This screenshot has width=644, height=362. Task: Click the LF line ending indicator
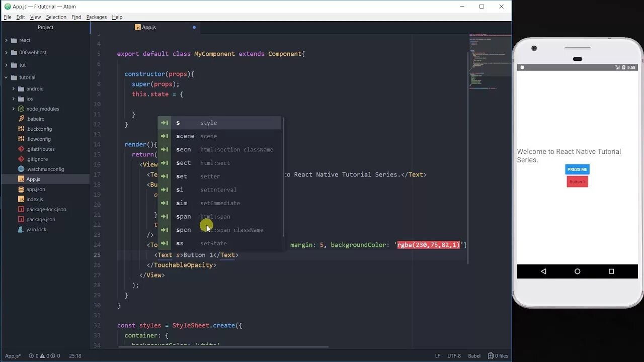[x=437, y=355]
